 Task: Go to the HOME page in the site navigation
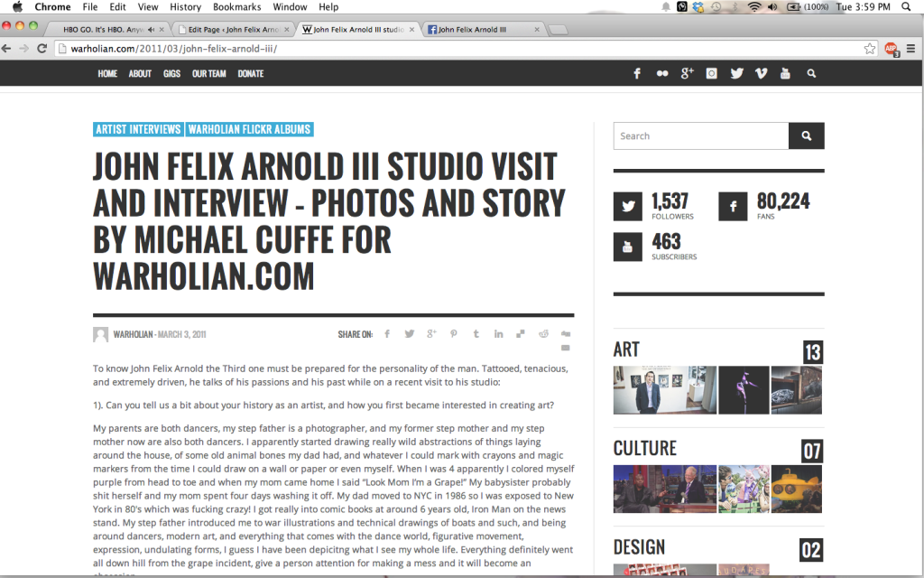click(x=107, y=74)
